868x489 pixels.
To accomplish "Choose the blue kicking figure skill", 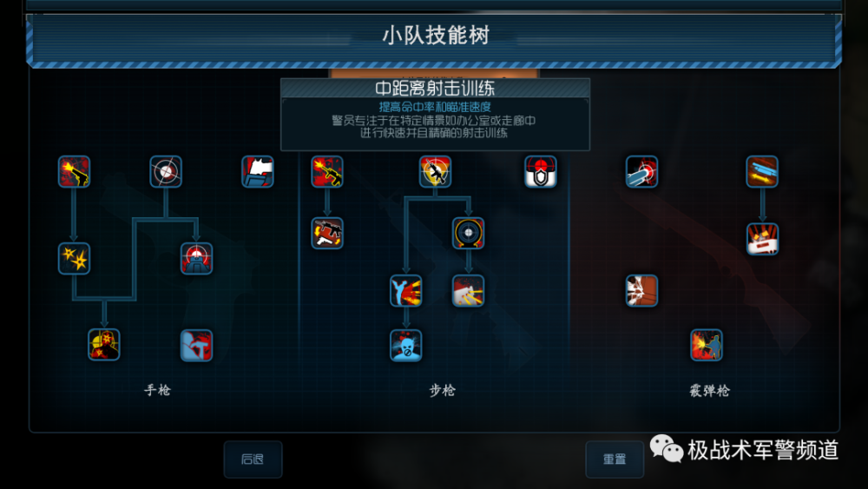I will coord(405,291).
